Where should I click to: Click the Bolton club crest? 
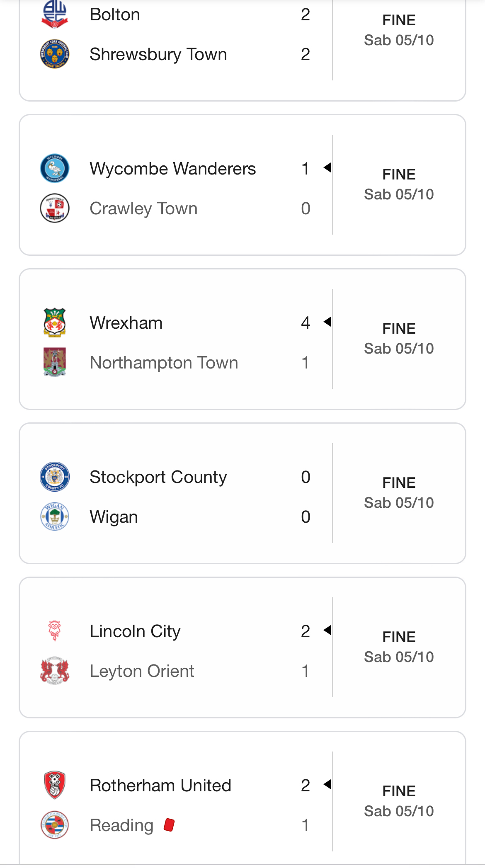click(54, 14)
